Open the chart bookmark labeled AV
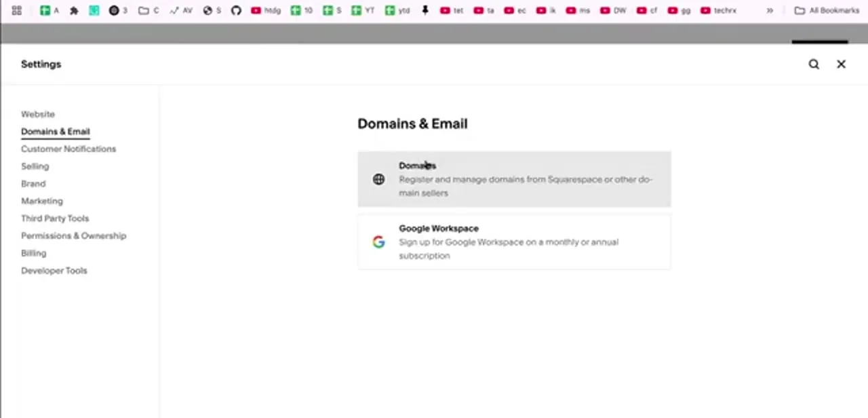The height and width of the screenshot is (418, 868). (x=181, y=10)
